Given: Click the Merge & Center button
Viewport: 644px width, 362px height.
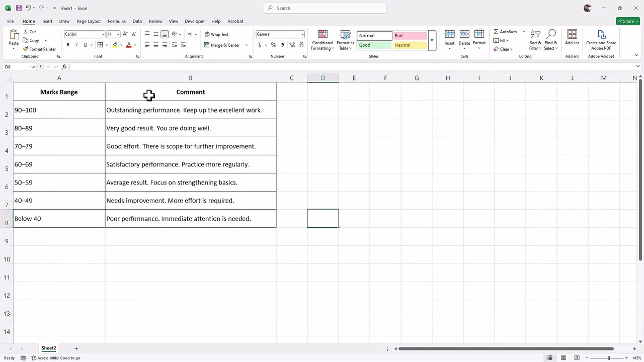Looking at the screenshot, I should [x=222, y=45].
